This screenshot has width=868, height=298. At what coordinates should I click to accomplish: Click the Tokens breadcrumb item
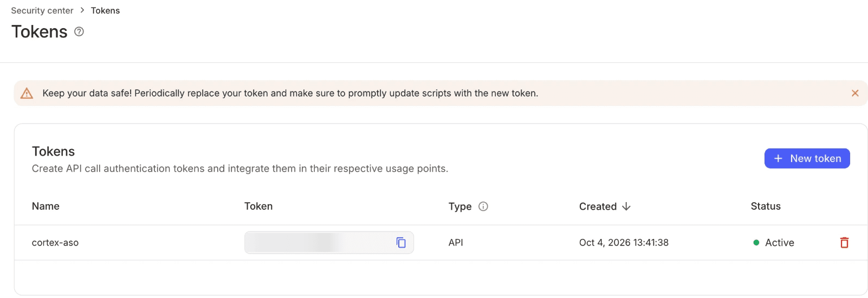[x=105, y=10]
